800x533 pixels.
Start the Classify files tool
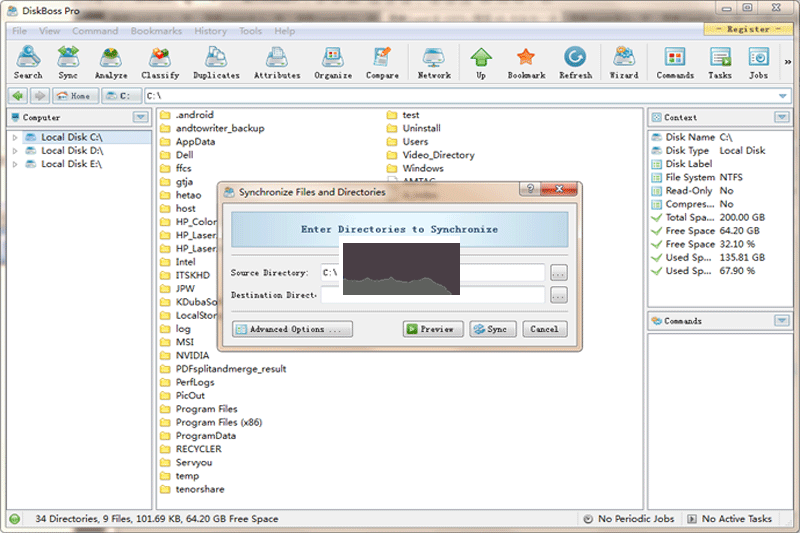point(160,63)
